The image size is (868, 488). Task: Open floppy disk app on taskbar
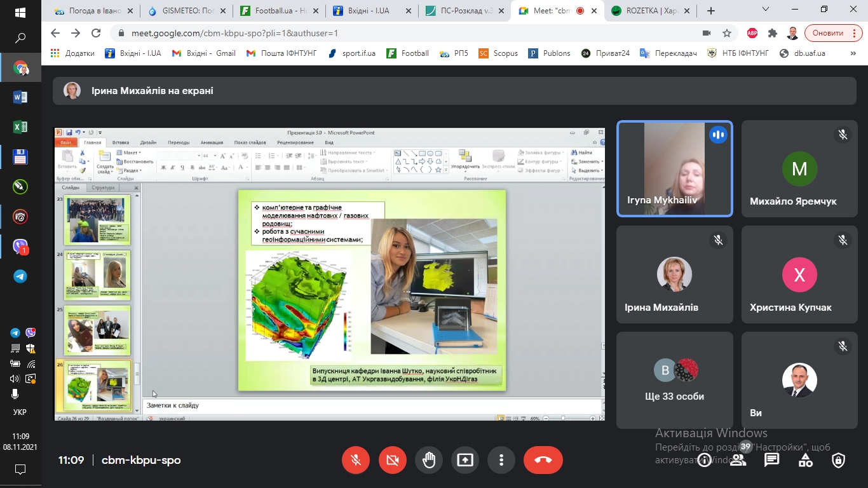20,157
